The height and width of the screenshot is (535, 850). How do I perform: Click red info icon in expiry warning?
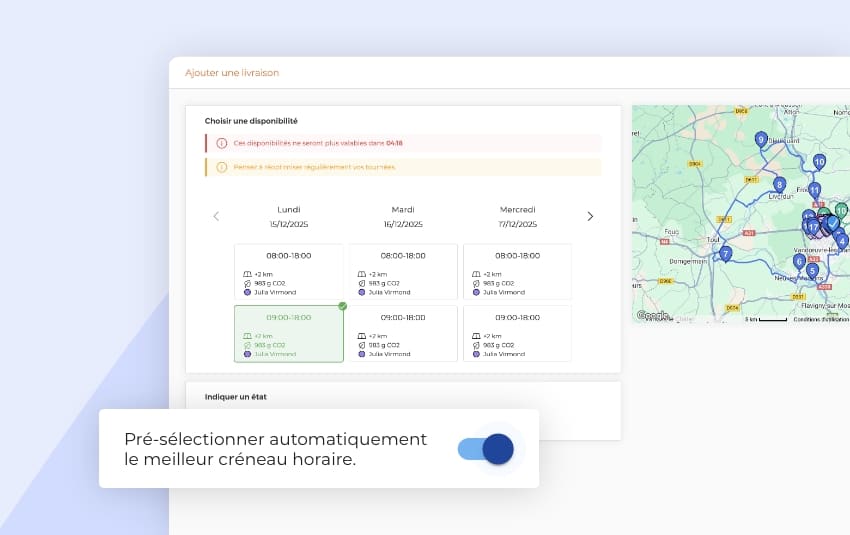[x=221, y=143]
